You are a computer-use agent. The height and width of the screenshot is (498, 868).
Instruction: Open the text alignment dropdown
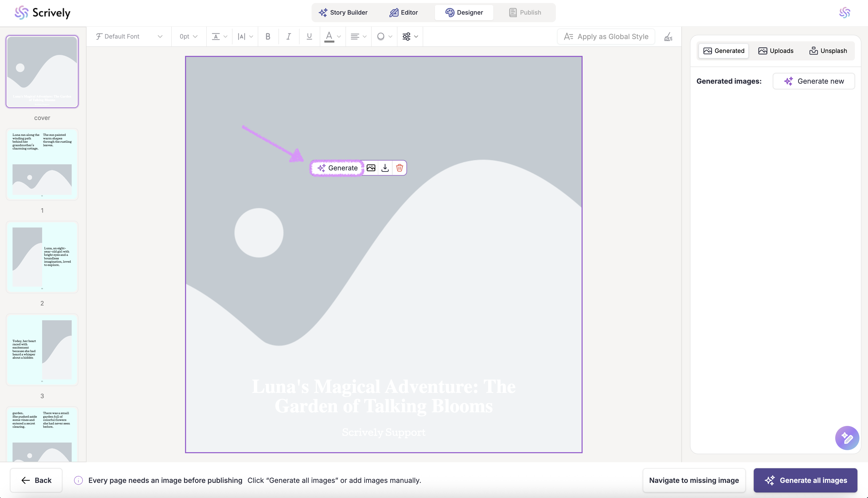358,37
